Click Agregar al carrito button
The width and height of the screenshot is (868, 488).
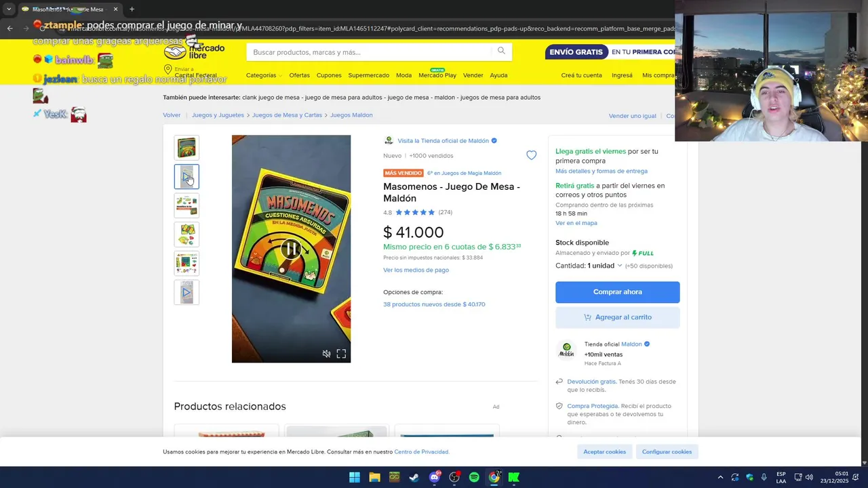[x=618, y=317]
